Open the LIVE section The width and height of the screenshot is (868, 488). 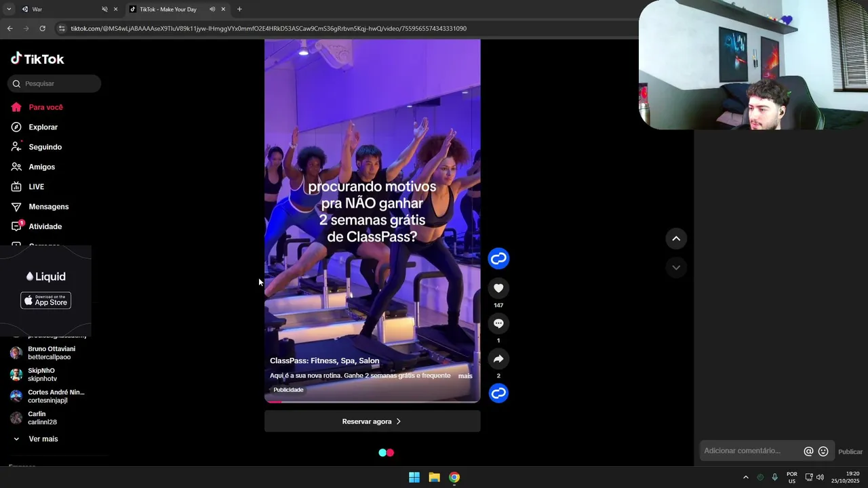click(28, 187)
